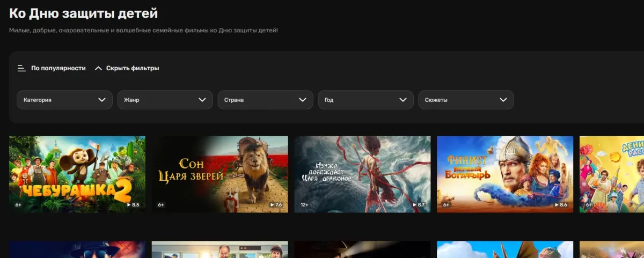Open the По популярности sorting option
The image size is (644, 258).
pyautogui.click(x=58, y=68)
